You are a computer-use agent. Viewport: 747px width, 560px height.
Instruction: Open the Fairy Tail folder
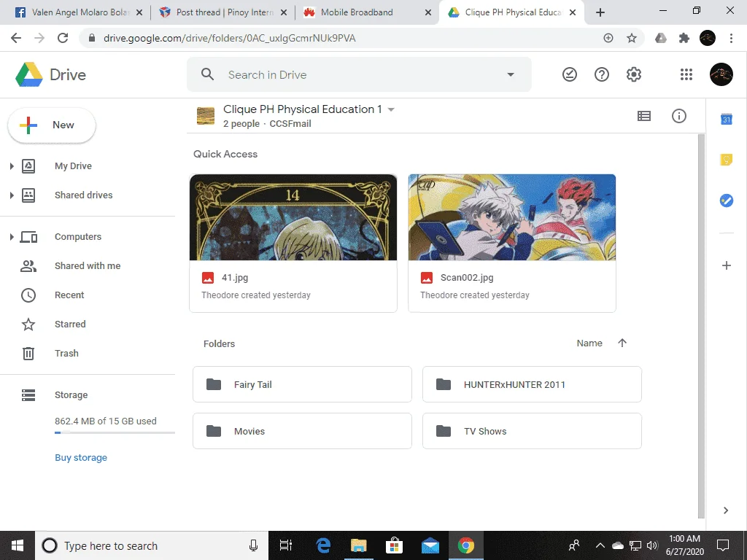click(x=302, y=384)
